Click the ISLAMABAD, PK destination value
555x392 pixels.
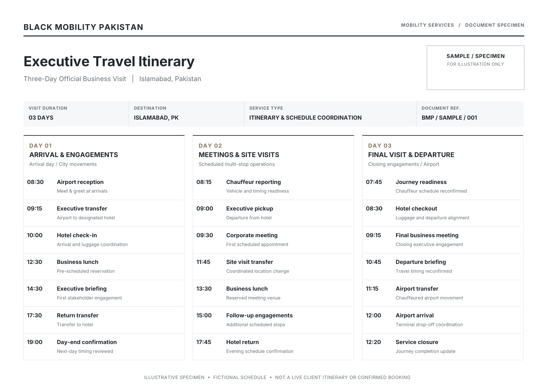(x=156, y=118)
